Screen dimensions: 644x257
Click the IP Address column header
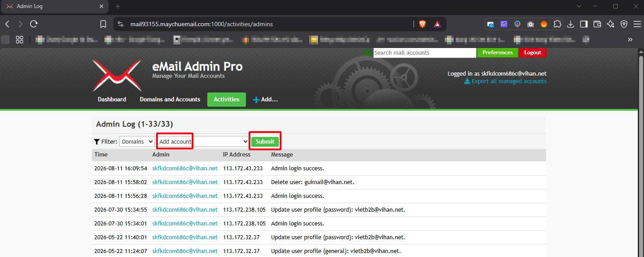tap(237, 155)
